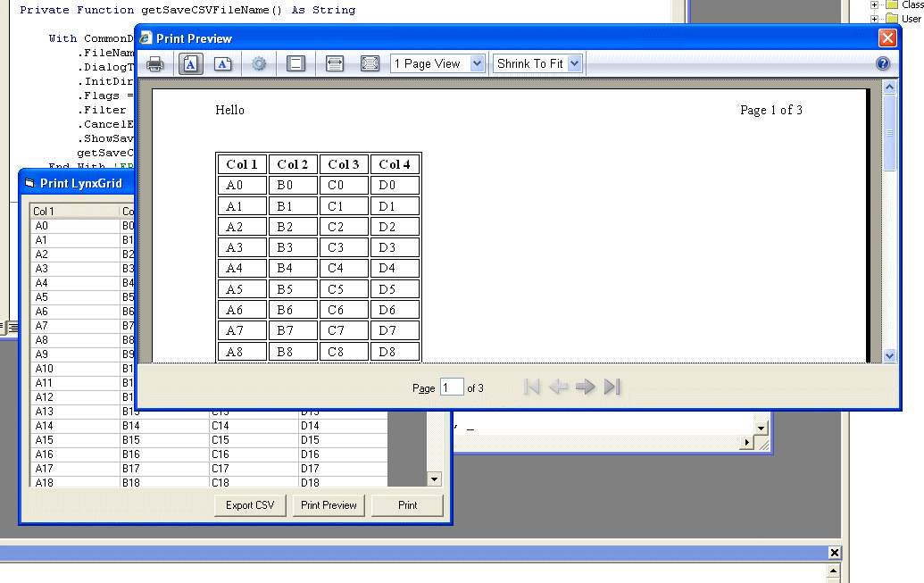Click the Print button in LynxGrid window

point(407,505)
